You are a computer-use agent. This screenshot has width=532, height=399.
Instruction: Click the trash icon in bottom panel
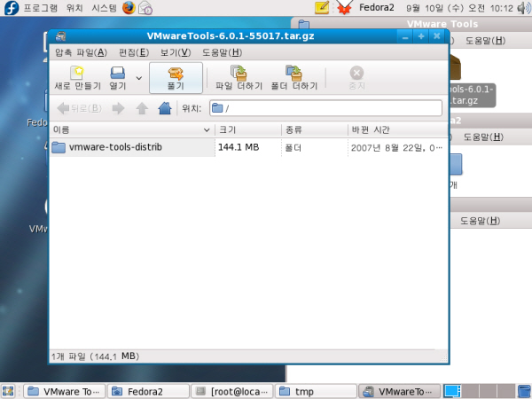(x=525, y=391)
